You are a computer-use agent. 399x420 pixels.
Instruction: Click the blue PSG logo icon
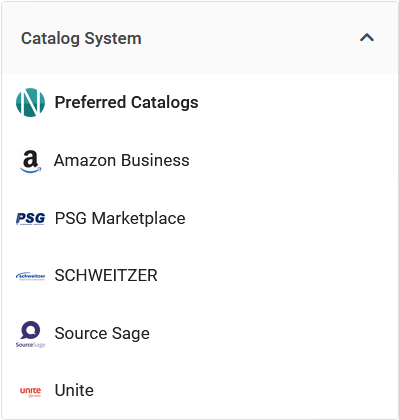point(30,219)
